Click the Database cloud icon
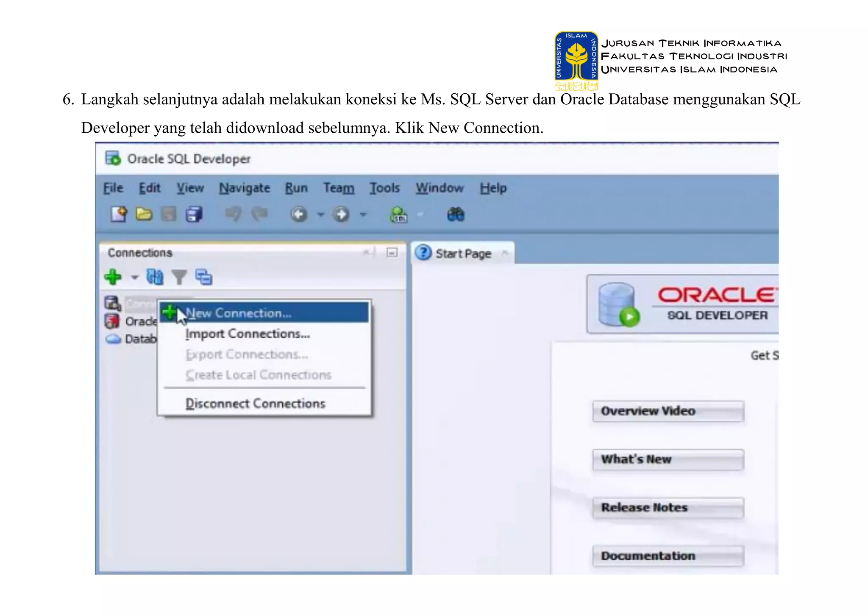 [x=113, y=339]
